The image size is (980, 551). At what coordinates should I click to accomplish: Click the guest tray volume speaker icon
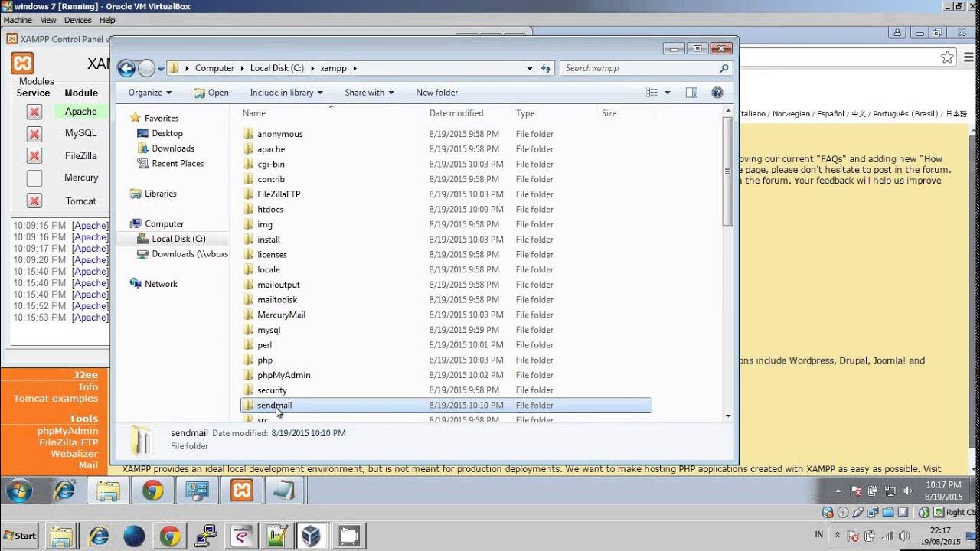pos(908,491)
